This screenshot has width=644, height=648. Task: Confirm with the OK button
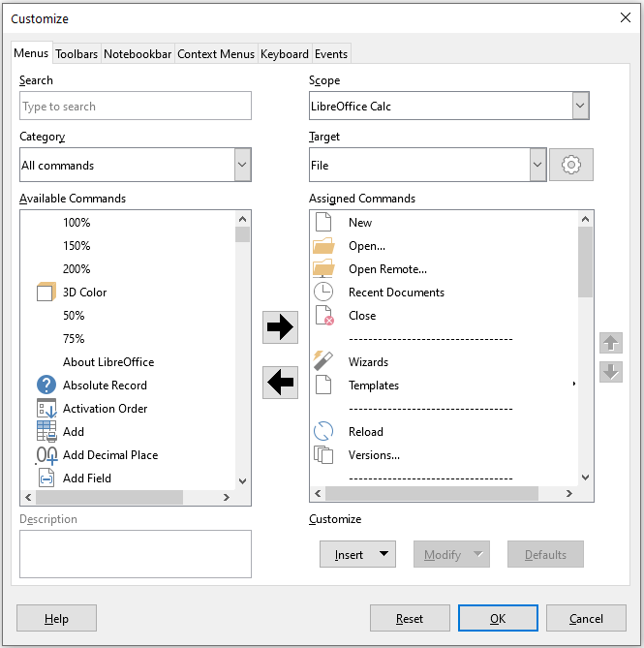[x=498, y=618]
